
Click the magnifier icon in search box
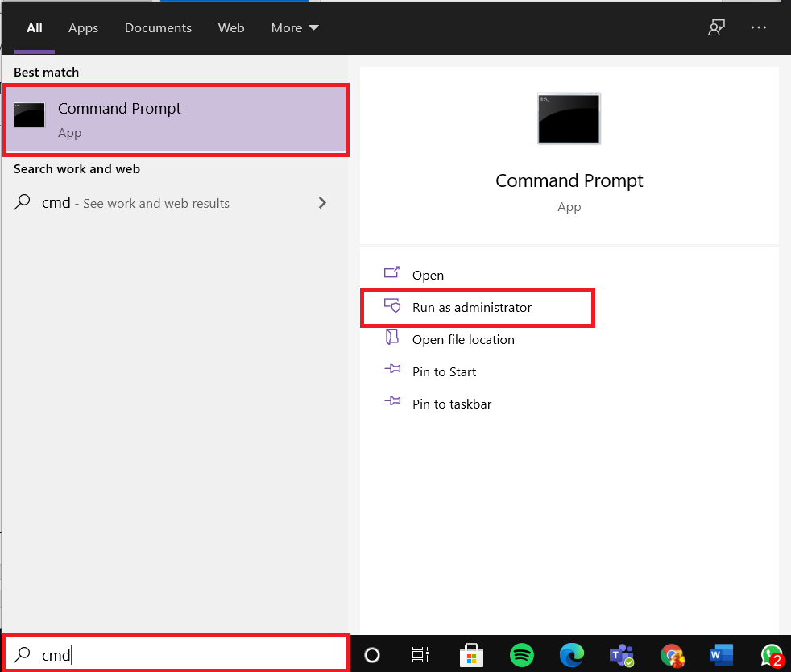tap(23, 655)
